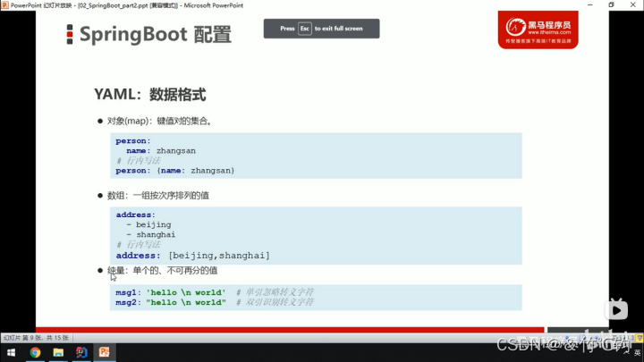Click the '英' input method tray indicator
644x362 pixels.
click(x=638, y=352)
